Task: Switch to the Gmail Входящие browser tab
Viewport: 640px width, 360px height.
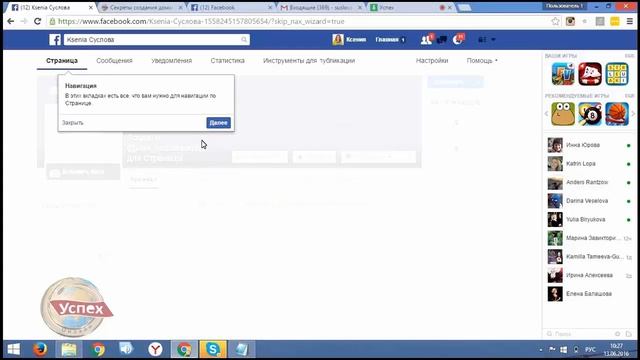Action: [320, 7]
